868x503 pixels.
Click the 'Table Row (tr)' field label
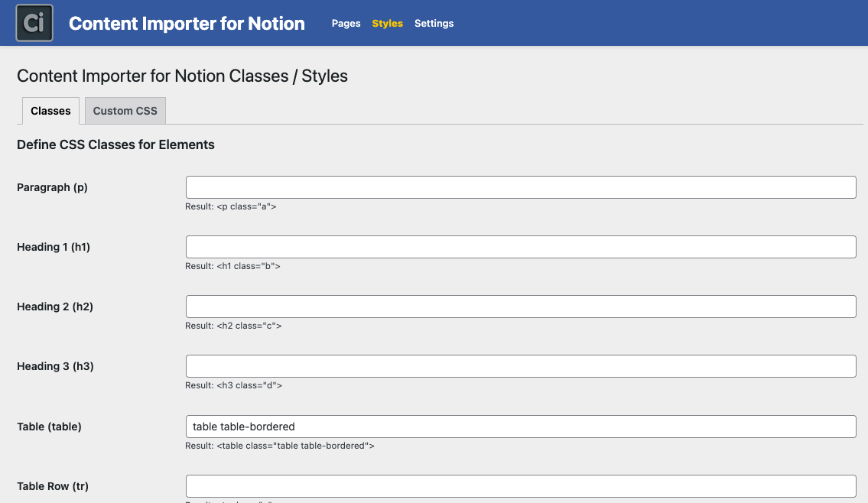point(54,486)
